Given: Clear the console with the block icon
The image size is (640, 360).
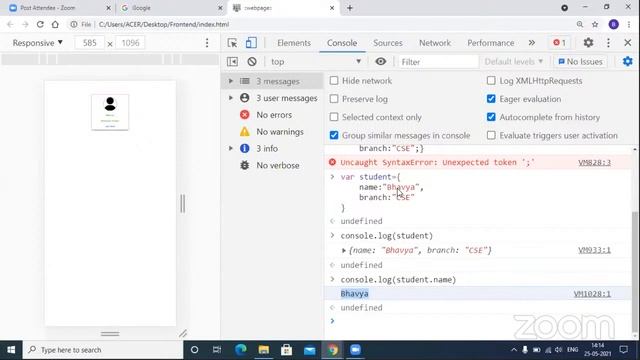Looking at the screenshot, I should [252, 62].
